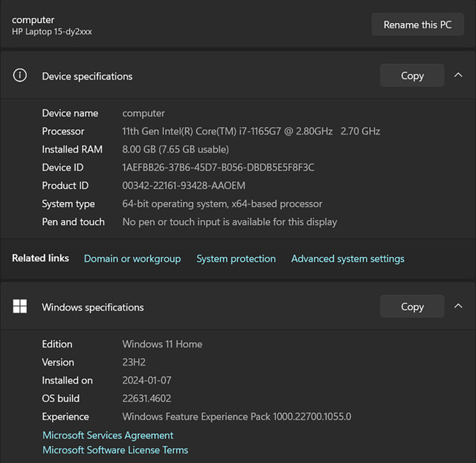Viewport: 476px width, 463px height.
Task: Click the 'HP Laptop 15-dy2xxx' model text
Action: pyautogui.click(x=52, y=31)
